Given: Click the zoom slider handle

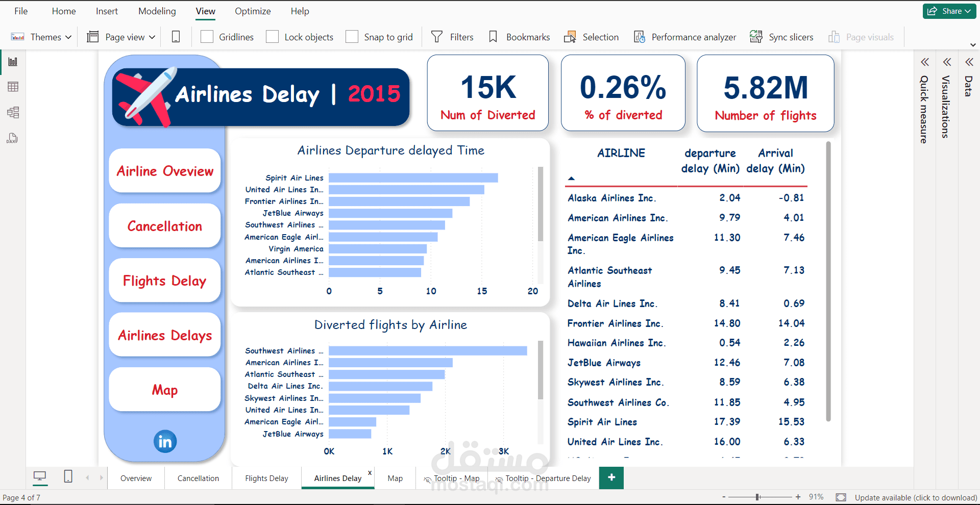Looking at the screenshot, I should (758, 497).
